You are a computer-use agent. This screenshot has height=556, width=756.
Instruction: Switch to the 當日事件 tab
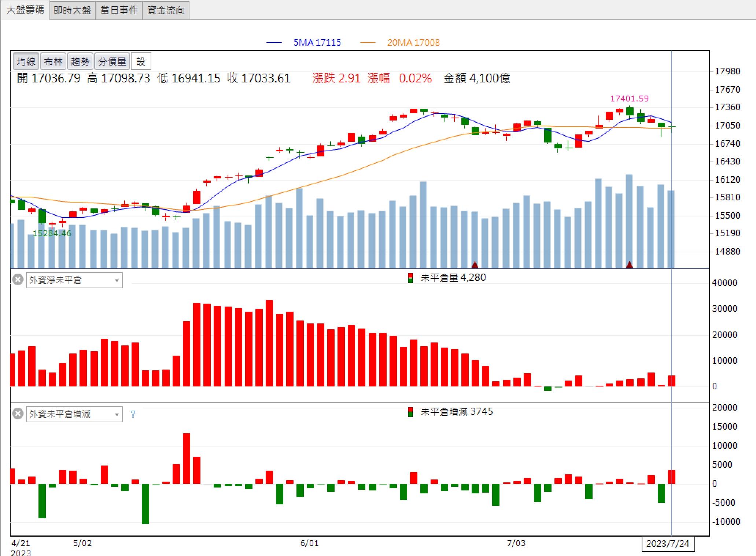(x=119, y=10)
